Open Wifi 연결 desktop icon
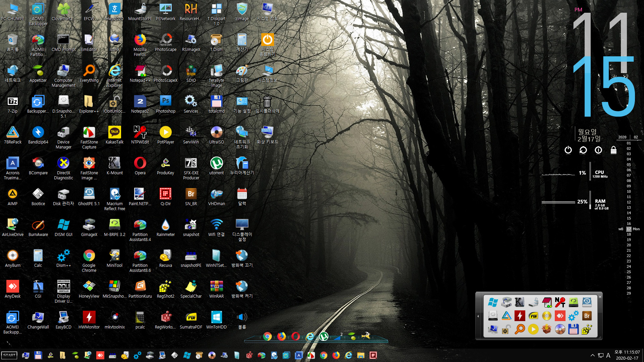 (216, 228)
